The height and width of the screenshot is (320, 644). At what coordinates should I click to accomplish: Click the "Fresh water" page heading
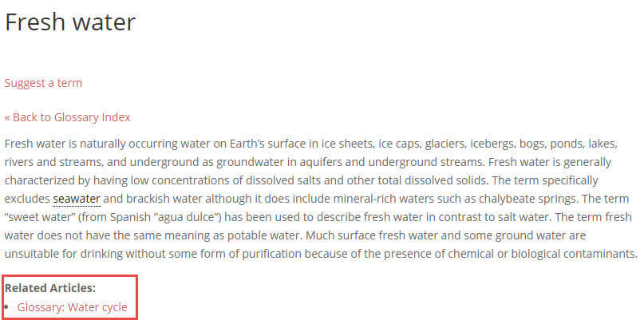click(x=70, y=22)
